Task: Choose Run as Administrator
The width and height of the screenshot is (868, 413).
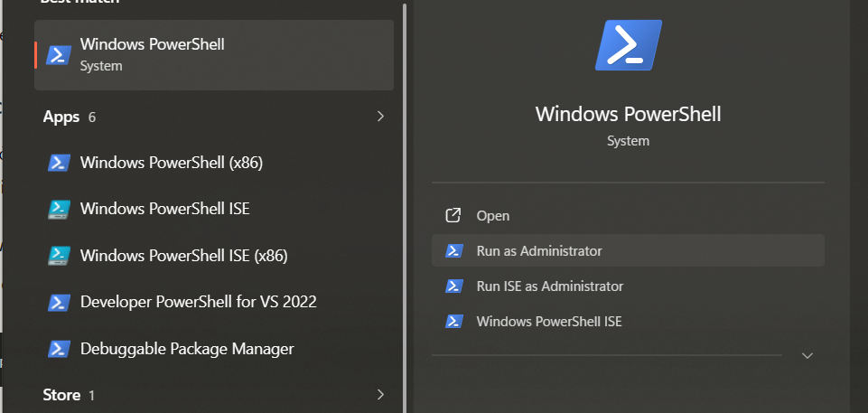Action: pyautogui.click(x=628, y=251)
